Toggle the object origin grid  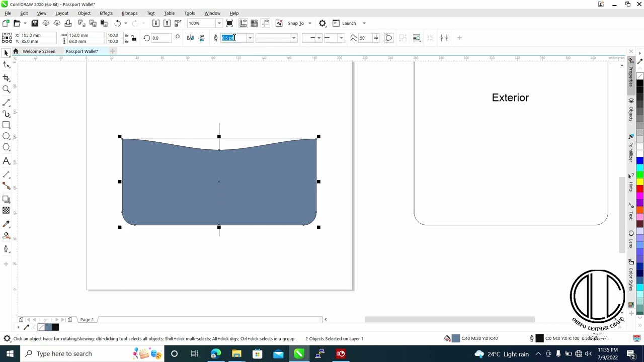pyautogui.click(x=7, y=38)
